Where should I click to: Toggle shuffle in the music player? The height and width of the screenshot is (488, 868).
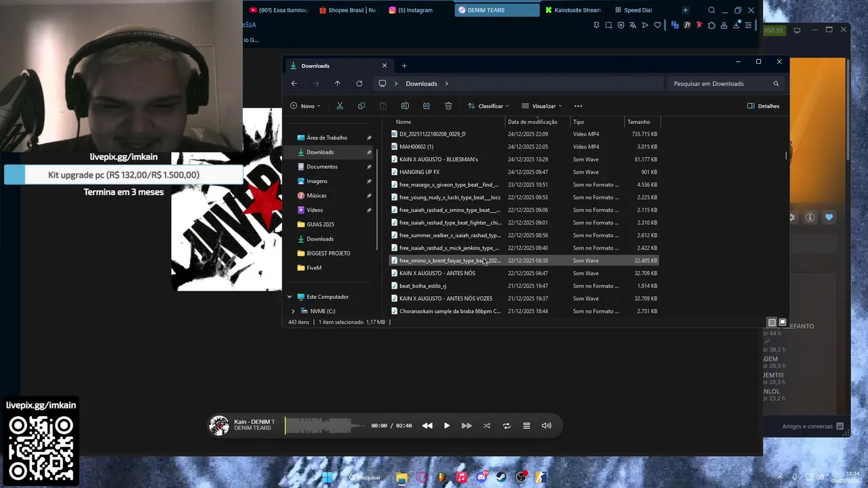(x=486, y=426)
